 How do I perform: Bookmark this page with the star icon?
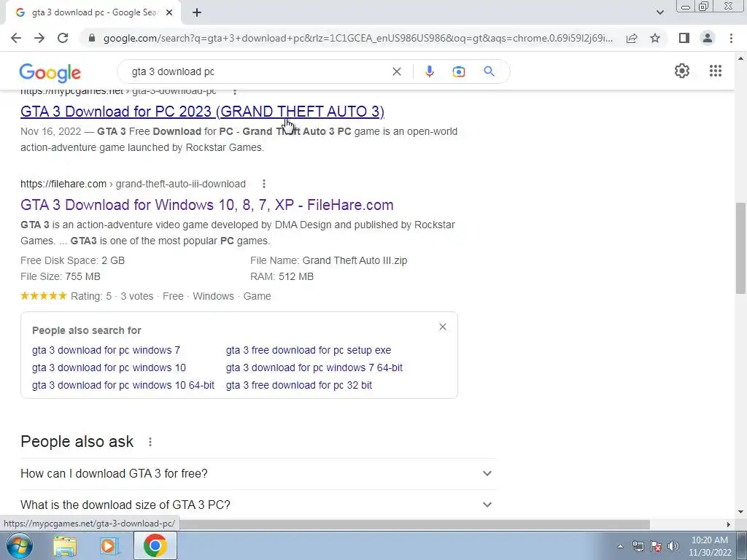(x=655, y=38)
